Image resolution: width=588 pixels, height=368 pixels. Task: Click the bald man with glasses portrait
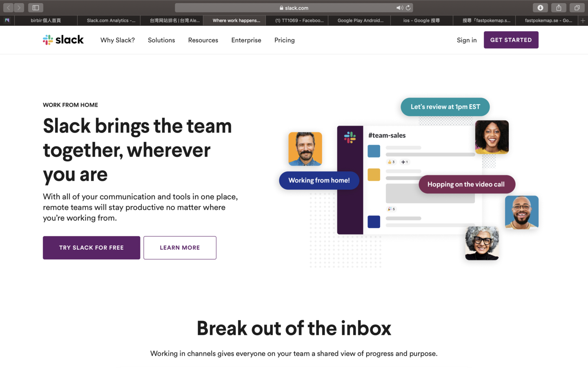tap(521, 212)
